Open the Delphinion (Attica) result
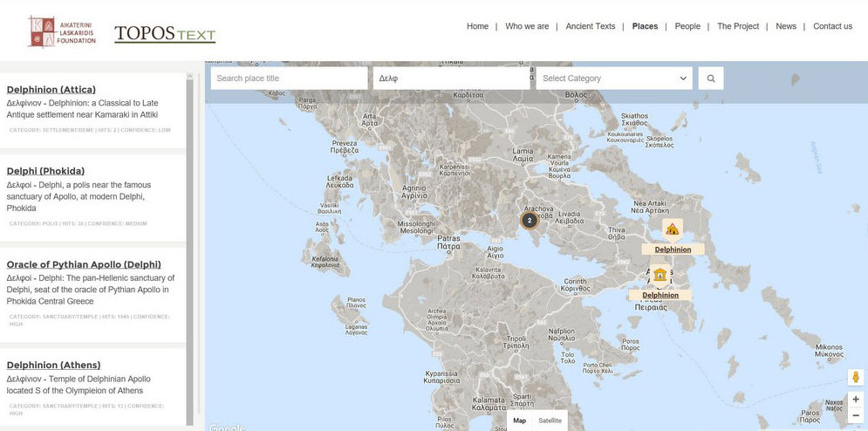Image resolution: width=868 pixels, height=431 pixels. point(51,89)
